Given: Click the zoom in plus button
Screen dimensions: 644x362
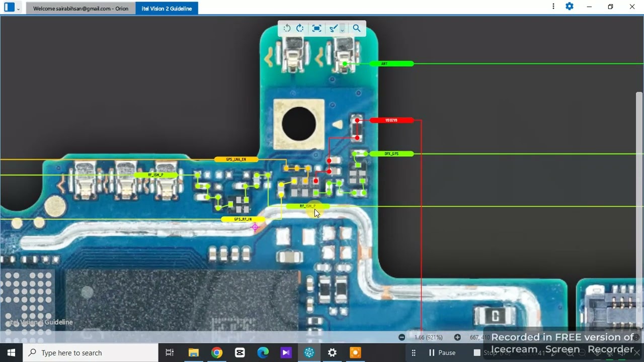Looking at the screenshot, I should pyautogui.click(x=457, y=337).
